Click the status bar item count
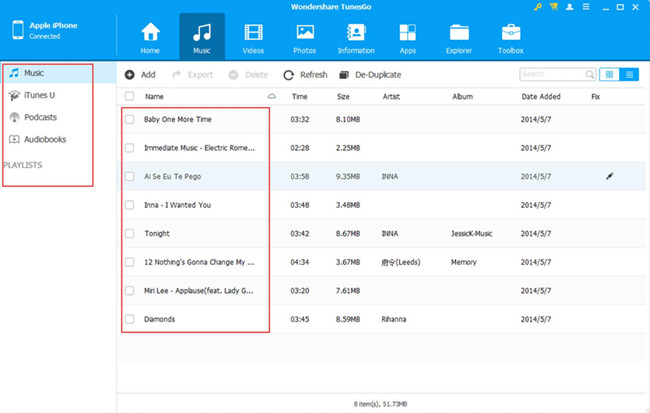650x413 pixels. tap(380, 404)
